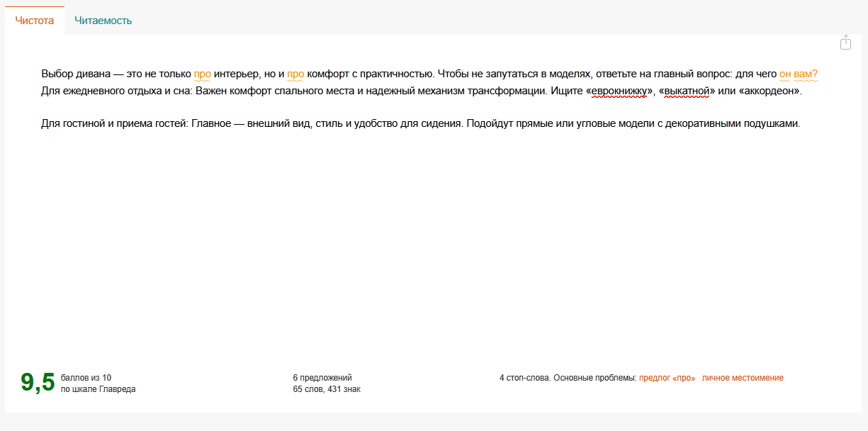Switch to the Читаемость tab
The image size is (868, 431).
(x=103, y=21)
